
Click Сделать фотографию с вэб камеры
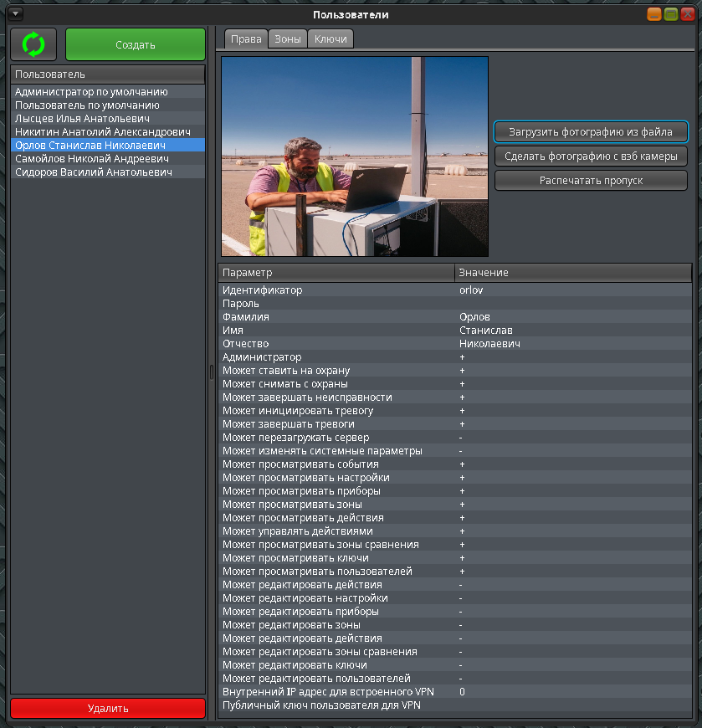coord(591,156)
